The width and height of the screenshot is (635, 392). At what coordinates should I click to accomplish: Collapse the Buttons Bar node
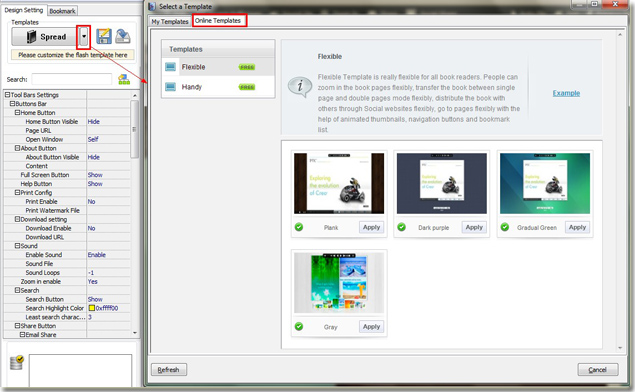(x=12, y=104)
